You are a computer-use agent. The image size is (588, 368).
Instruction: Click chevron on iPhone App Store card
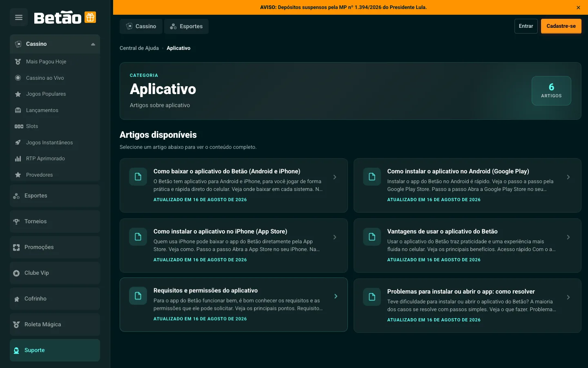pos(335,237)
